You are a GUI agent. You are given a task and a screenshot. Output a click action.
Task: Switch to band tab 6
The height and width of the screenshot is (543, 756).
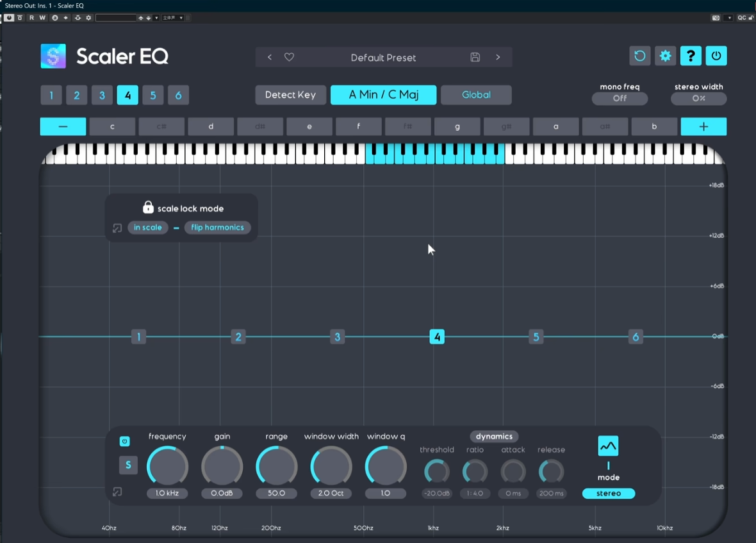(x=178, y=95)
